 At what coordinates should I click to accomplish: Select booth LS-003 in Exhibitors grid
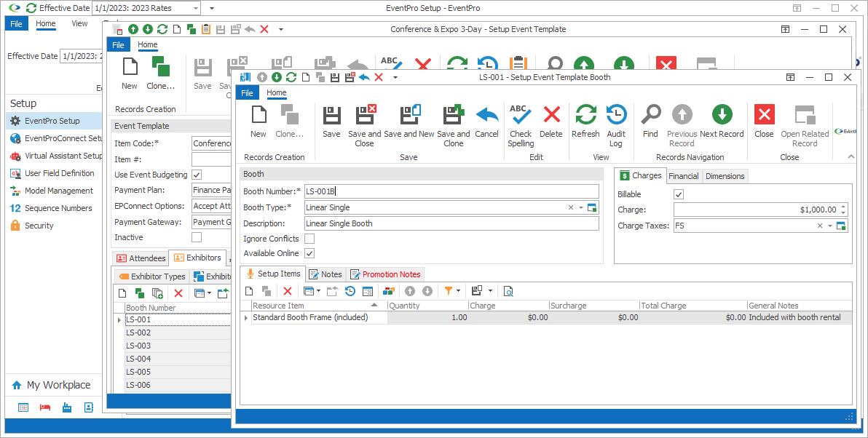(x=177, y=346)
